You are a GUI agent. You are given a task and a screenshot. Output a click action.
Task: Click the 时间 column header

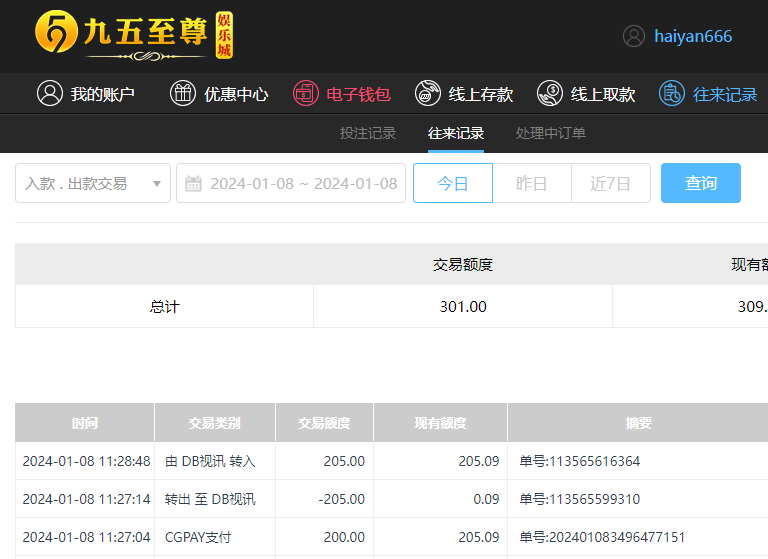85,423
